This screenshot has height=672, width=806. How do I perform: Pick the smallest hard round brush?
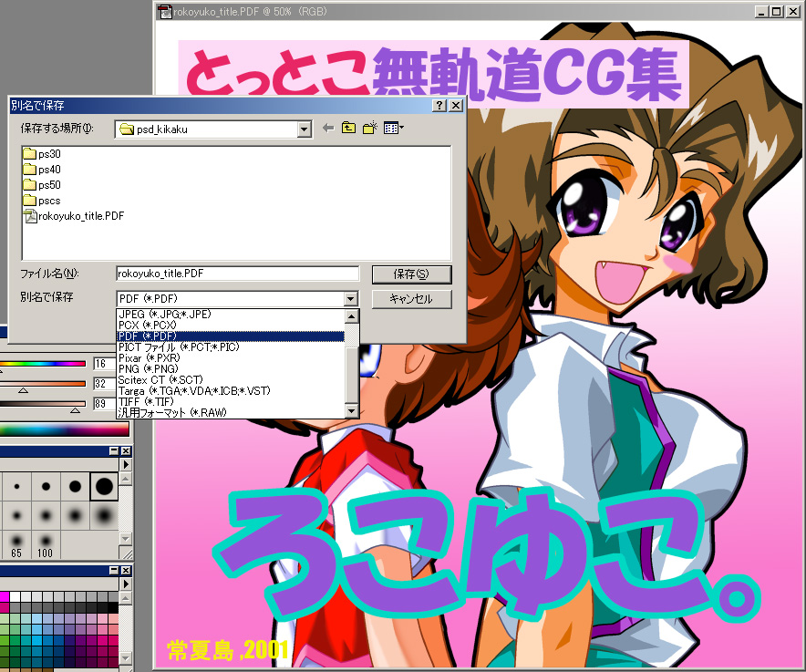[x=17, y=486]
